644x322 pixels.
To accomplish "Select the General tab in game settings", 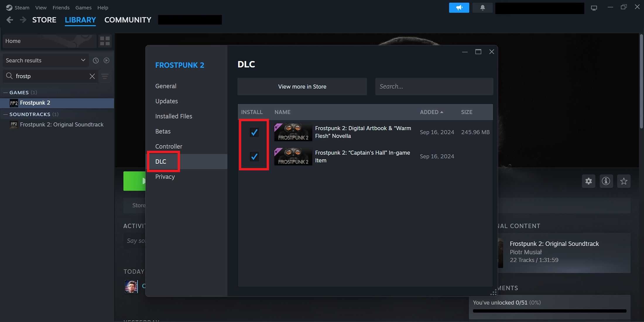I will pos(166,86).
